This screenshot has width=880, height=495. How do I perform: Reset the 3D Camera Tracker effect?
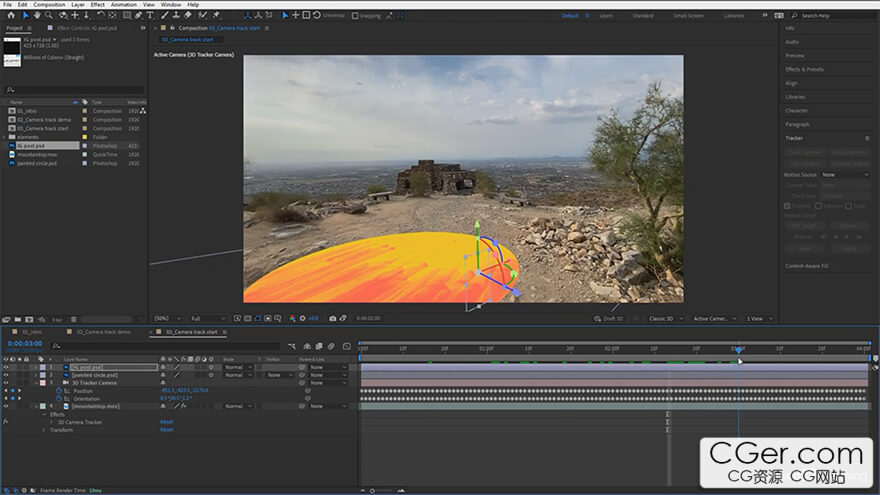coord(167,422)
